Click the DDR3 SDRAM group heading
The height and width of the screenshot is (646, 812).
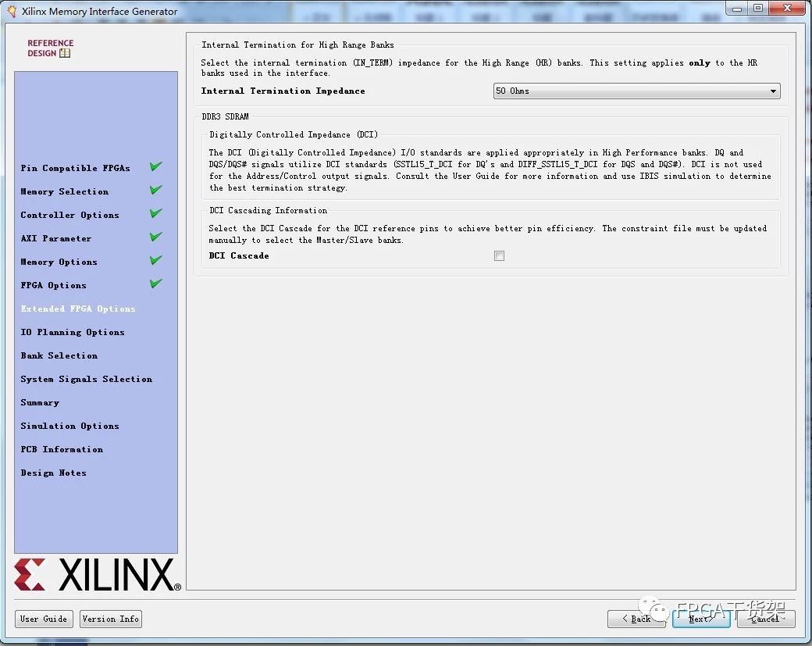pos(226,116)
